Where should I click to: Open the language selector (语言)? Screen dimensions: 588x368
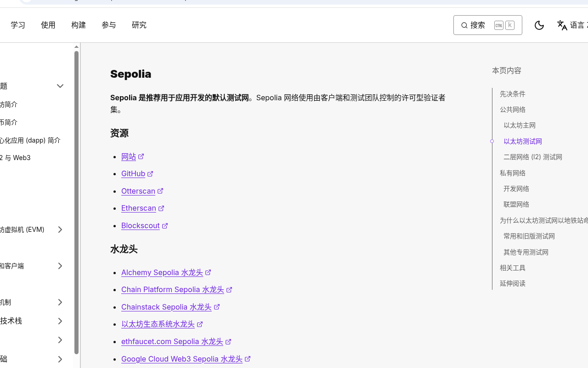pos(572,25)
